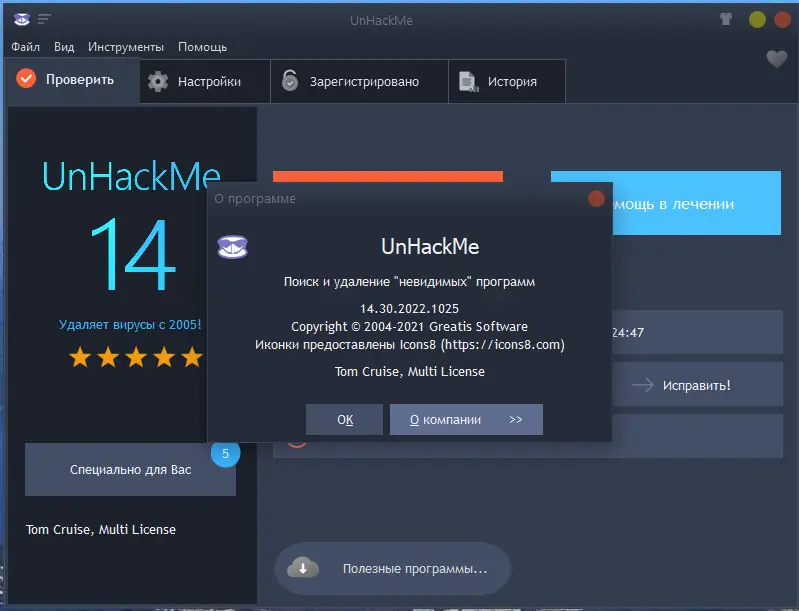Viewport: 799px width, 611px height.
Task: Click the Удаляет вирусы с 2005! text
Action: 130,325
